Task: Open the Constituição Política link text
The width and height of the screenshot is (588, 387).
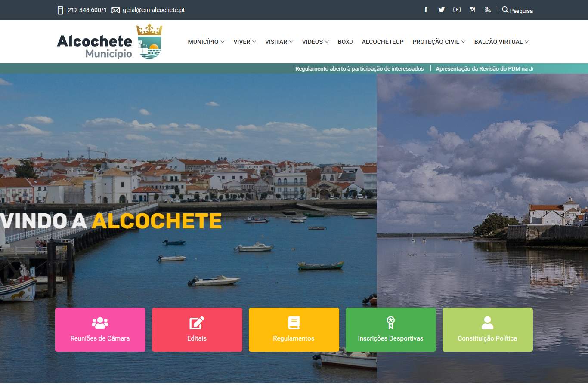Action: [487, 338]
